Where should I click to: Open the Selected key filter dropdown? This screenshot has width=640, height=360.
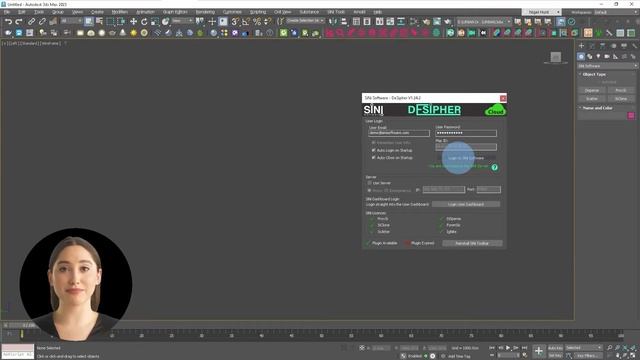pyautogui.click(x=583, y=348)
